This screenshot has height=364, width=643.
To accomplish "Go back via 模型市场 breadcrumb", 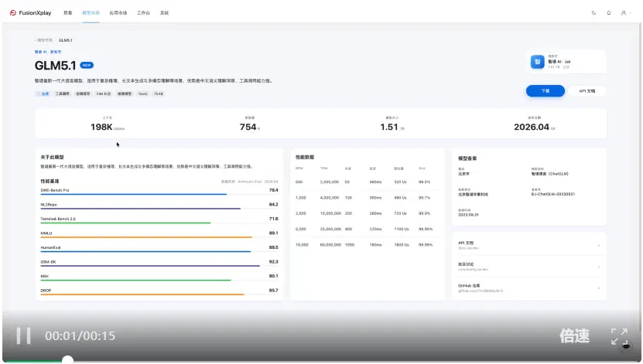I will pyautogui.click(x=44, y=40).
